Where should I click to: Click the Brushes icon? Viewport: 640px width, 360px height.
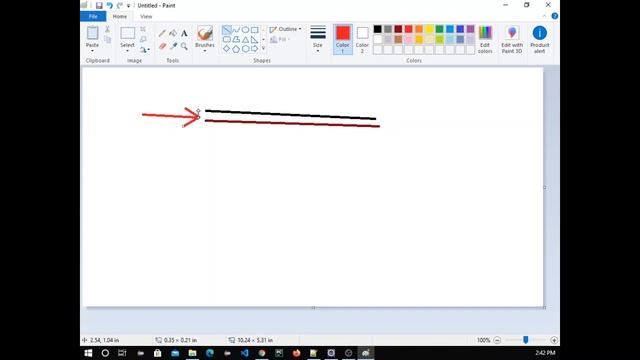(x=205, y=33)
